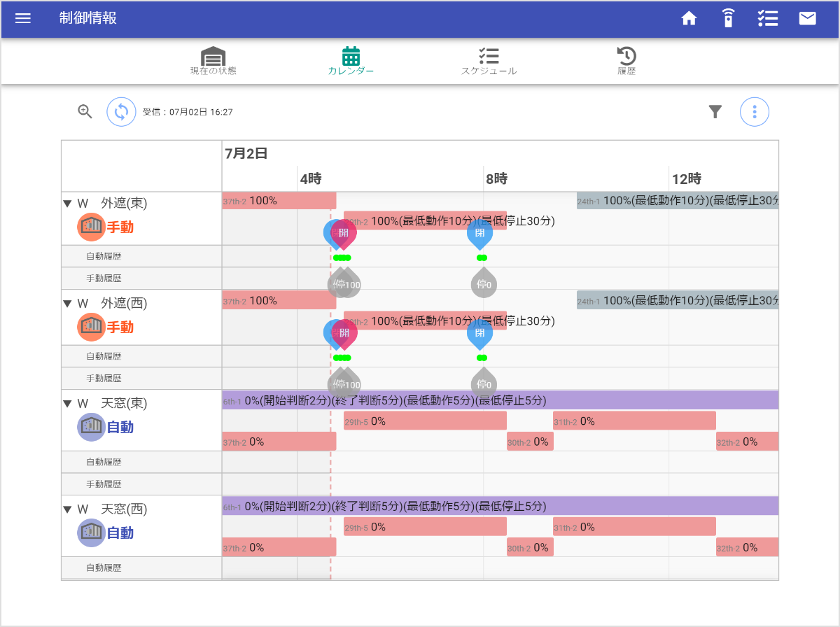Select the remote control icon in the header
This screenshot has height=627, width=840.
(728, 19)
